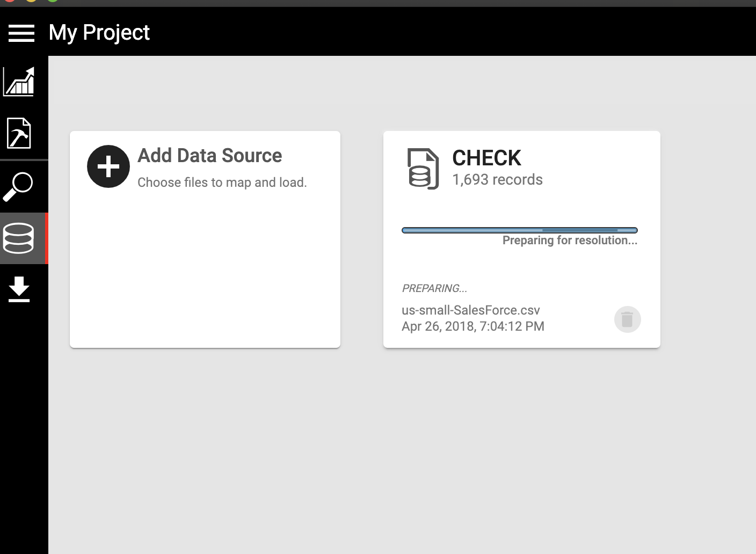Click the Apr 26, 2018 timestamp

[473, 326]
